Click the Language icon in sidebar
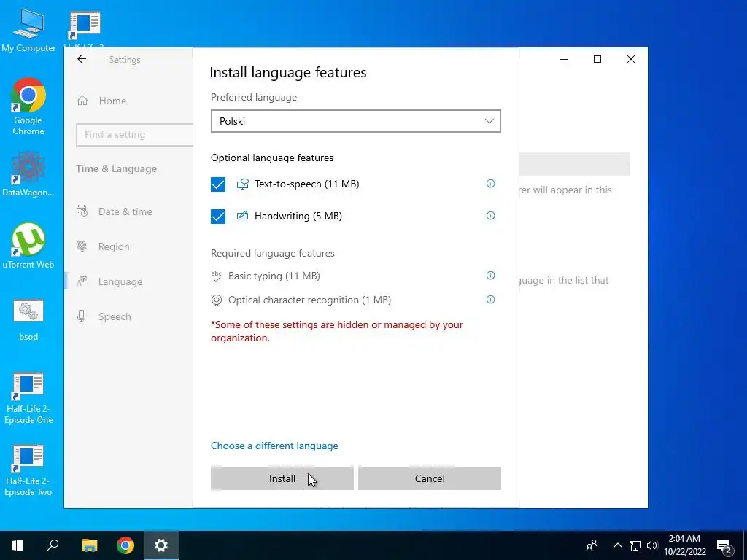The image size is (747, 560). [x=82, y=281]
